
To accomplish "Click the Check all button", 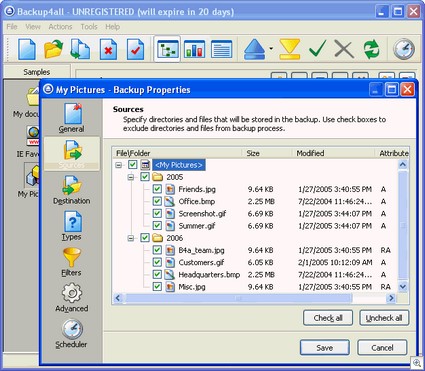I will pos(328,318).
